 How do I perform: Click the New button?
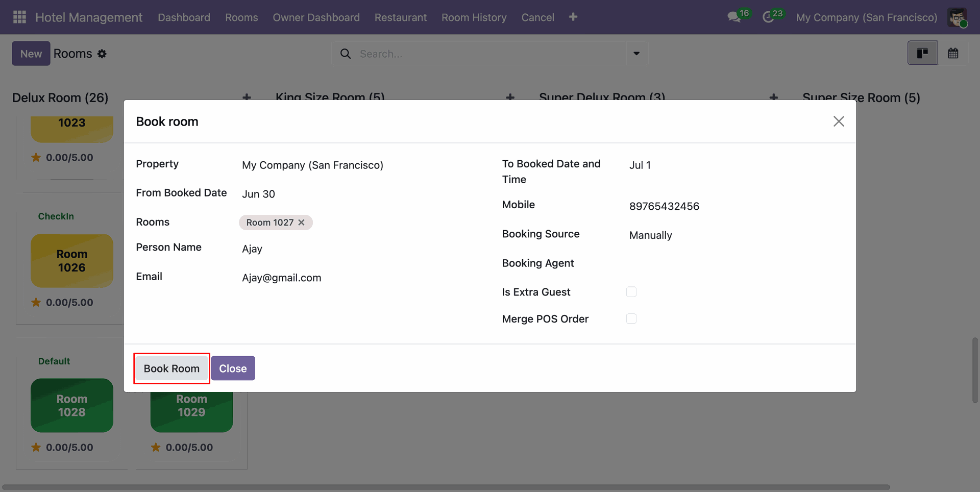pos(31,54)
